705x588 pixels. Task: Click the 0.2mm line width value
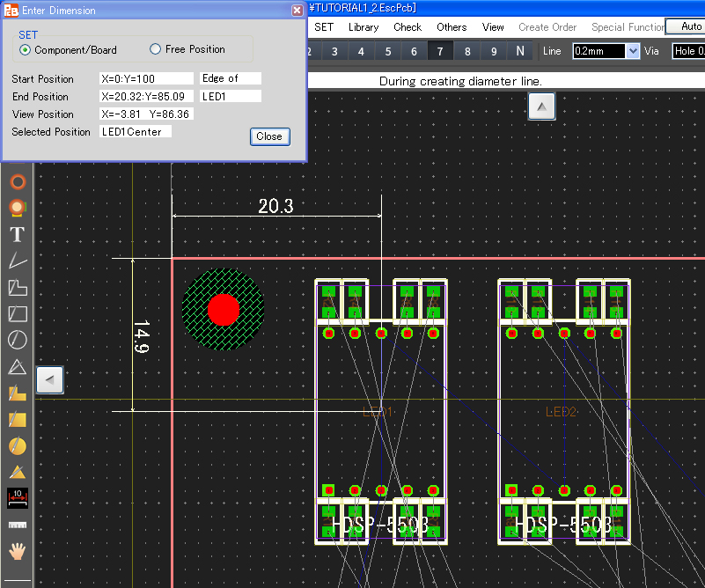click(x=599, y=51)
